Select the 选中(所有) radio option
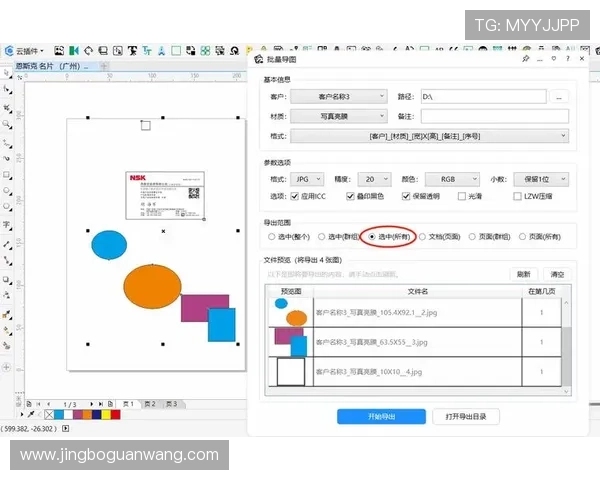This screenshot has width=600, height=480. tap(372, 237)
